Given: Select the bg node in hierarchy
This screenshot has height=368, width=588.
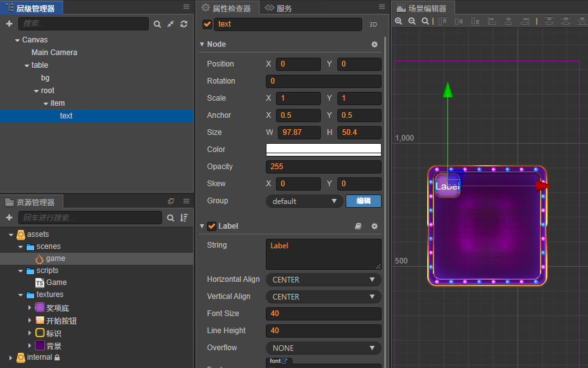Looking at the screenshot, I should [x=46, y=78].
